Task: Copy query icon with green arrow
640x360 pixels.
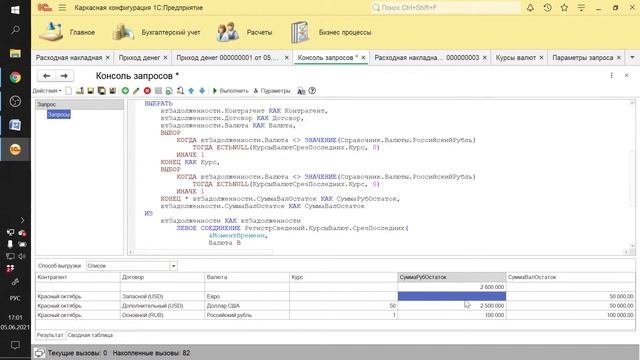Action: [x=169, y=91]
